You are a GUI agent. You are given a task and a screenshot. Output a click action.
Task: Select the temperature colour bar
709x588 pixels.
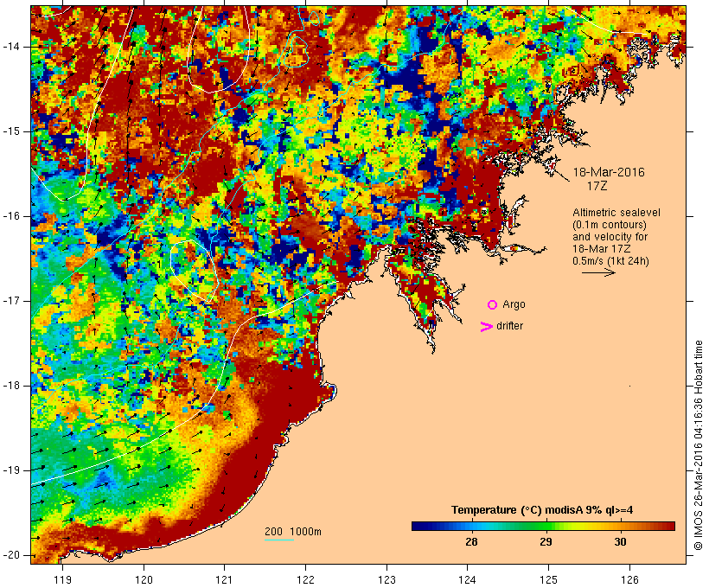pyautogui.click(x=543, y=526)
